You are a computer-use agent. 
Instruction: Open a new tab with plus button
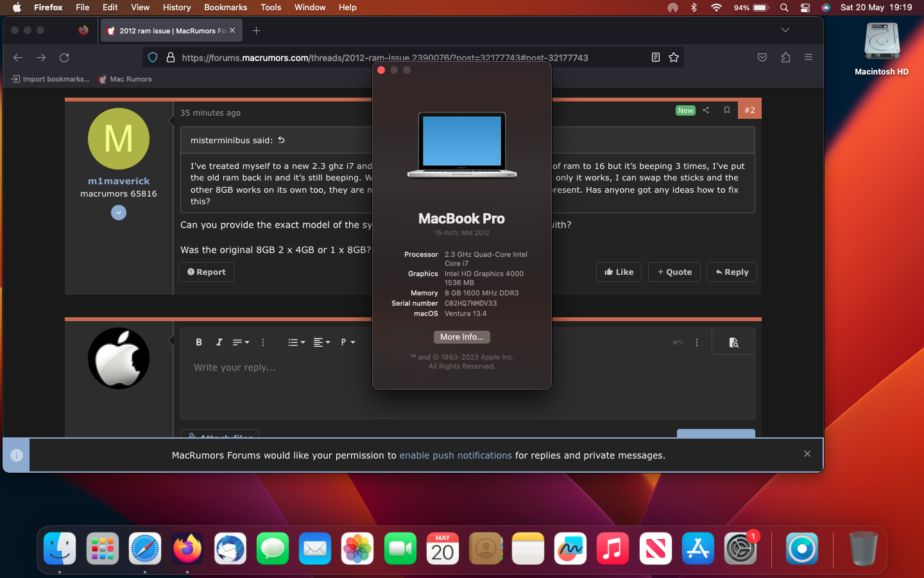pos(257,31)
